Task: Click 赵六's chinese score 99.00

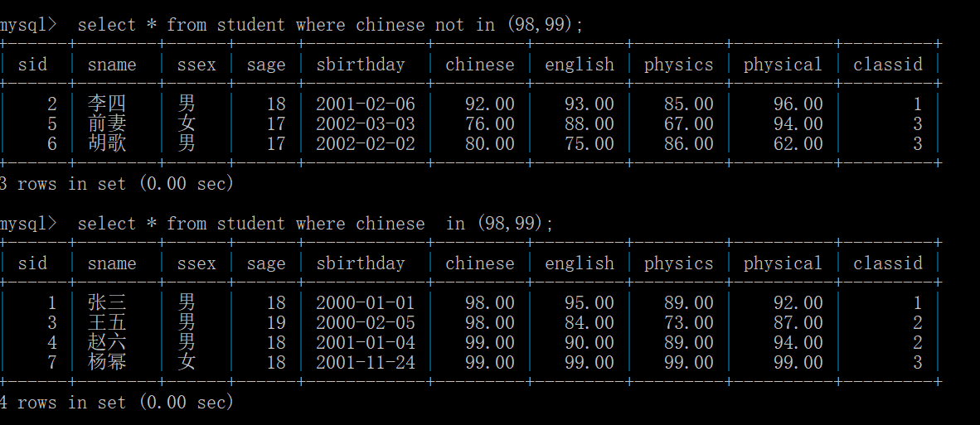Action: click(489, 343)
